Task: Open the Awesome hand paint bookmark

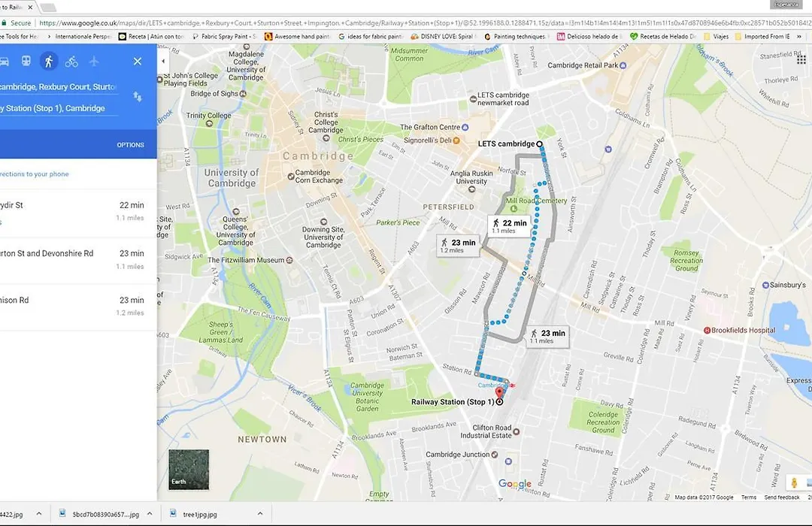Action: pos(297,36)
